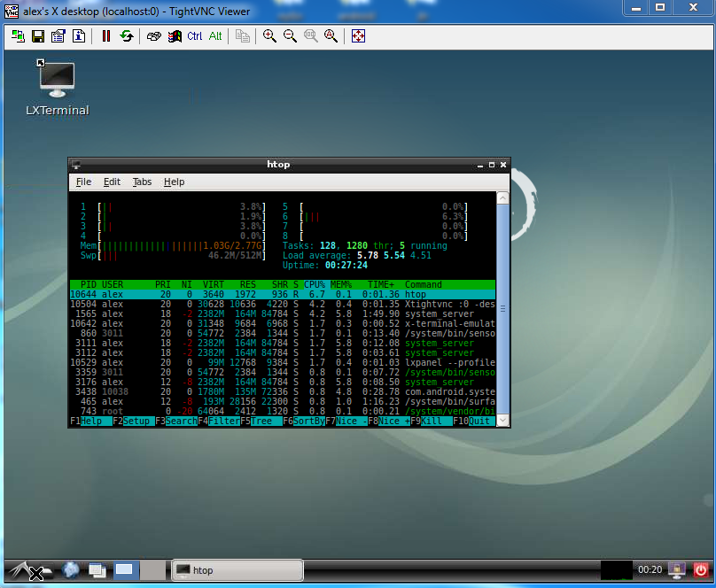Click the F2 Setup key in htop's footer

[133, 421]
